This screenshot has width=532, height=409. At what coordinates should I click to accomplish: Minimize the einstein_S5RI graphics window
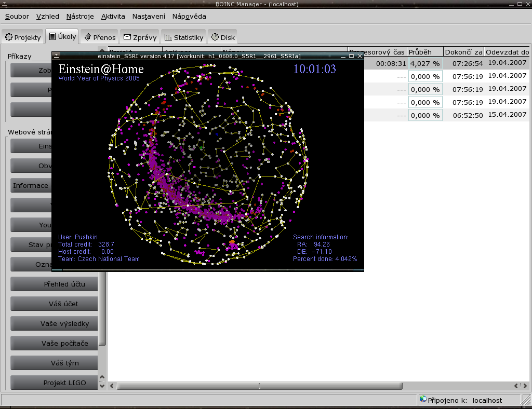343,56
